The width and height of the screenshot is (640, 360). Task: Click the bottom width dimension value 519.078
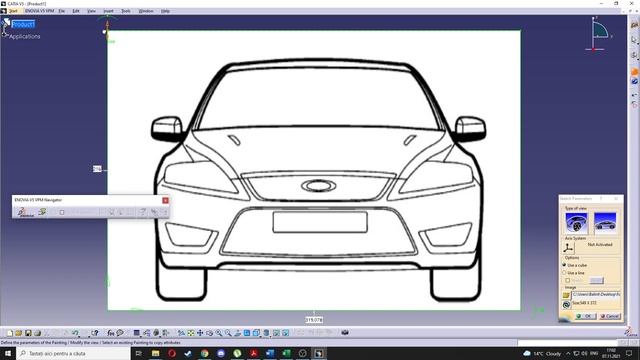coord(314,320)
